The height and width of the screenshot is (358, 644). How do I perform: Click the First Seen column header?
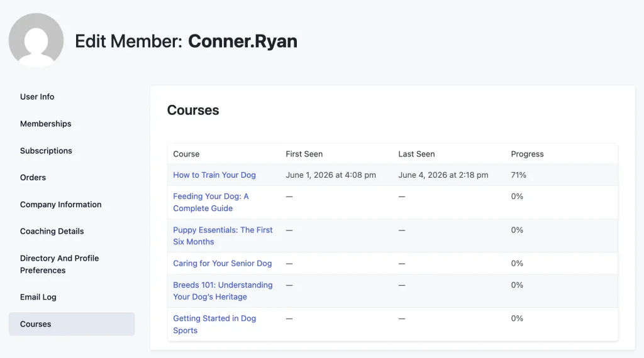[x=304, y=154]
